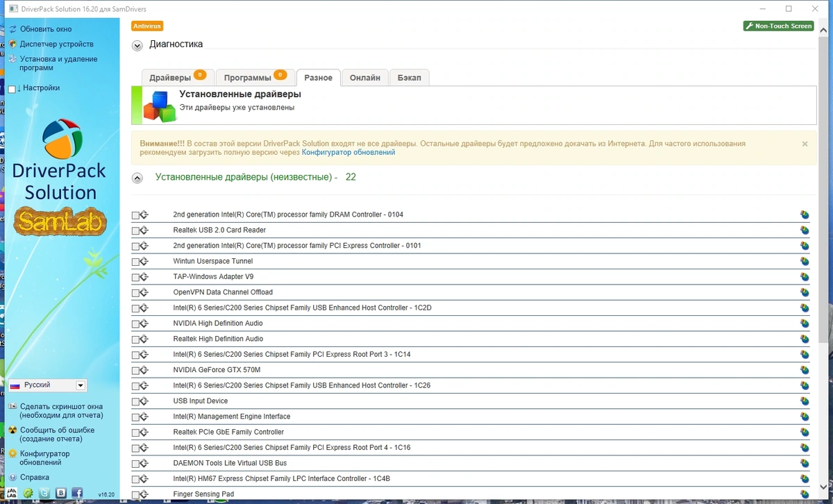833x504 pixels.
Task: Click the green gear icon in the sidebar footer
Action: [28, 493]
